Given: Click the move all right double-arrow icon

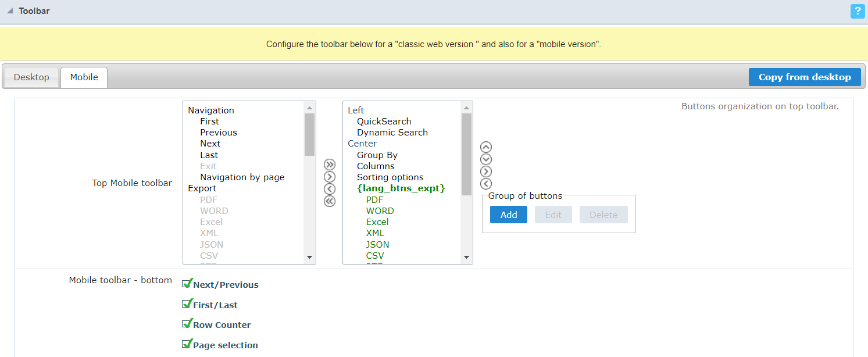Looking at the screenshot, I should (330, 165).
